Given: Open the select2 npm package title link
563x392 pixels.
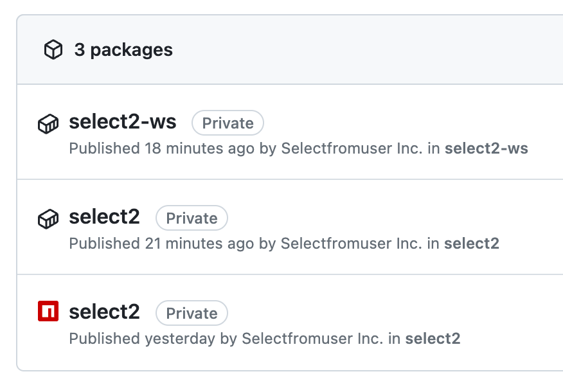Looking at the screenshot, I should coord(105,312).
